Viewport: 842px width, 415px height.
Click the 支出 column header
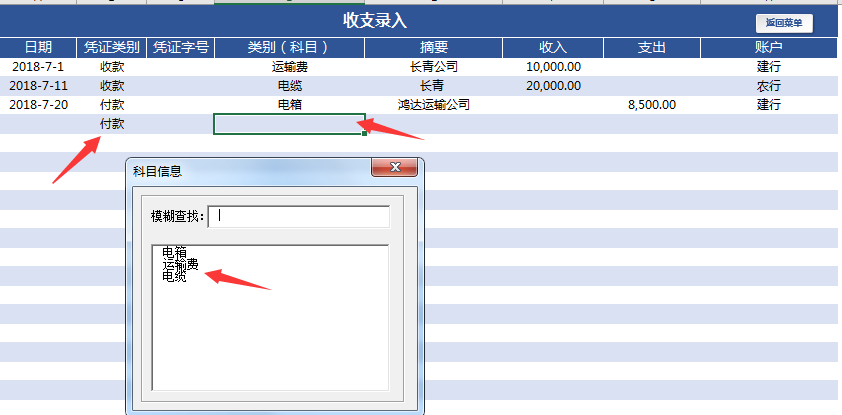(x=652, y=48)
